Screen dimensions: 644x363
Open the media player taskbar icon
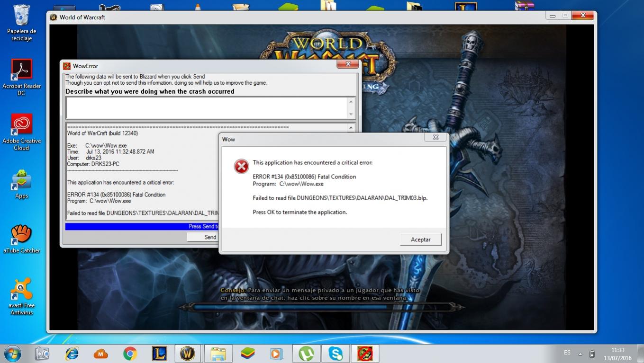pyautogui.click(x=276, y=354)
